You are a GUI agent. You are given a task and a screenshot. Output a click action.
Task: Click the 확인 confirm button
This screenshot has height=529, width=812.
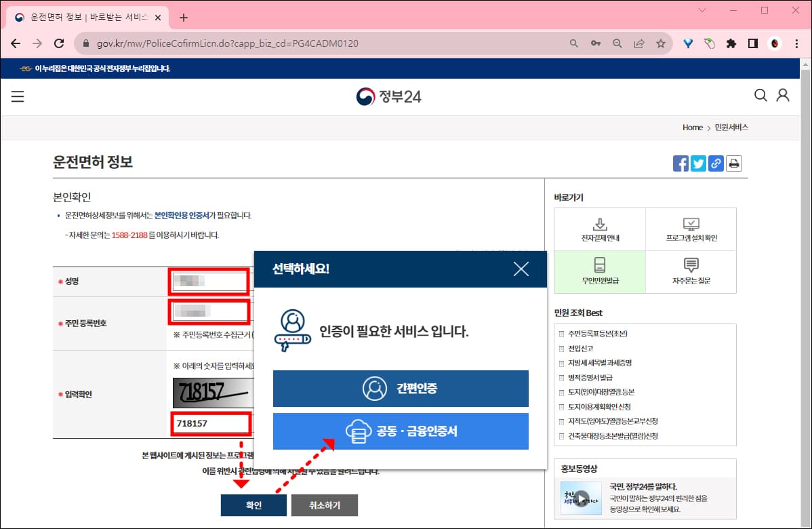[x=253, y=505]
